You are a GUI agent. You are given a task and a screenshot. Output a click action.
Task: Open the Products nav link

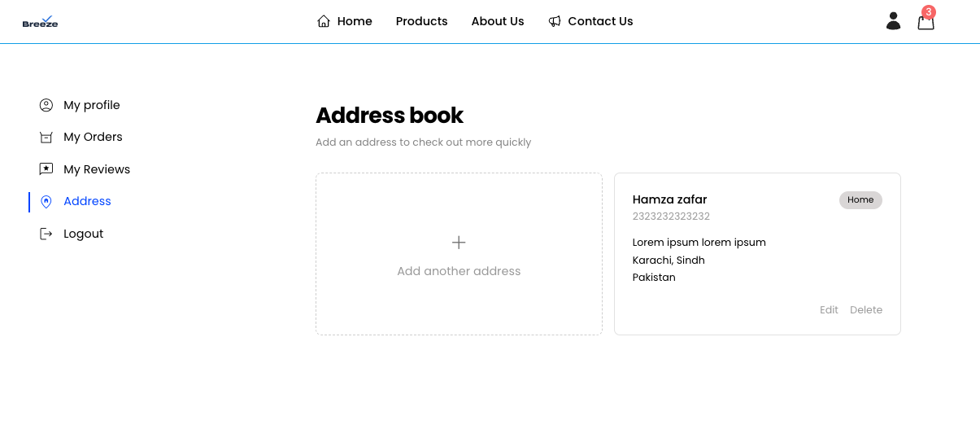pyautogui.click(x=422, y=21)
